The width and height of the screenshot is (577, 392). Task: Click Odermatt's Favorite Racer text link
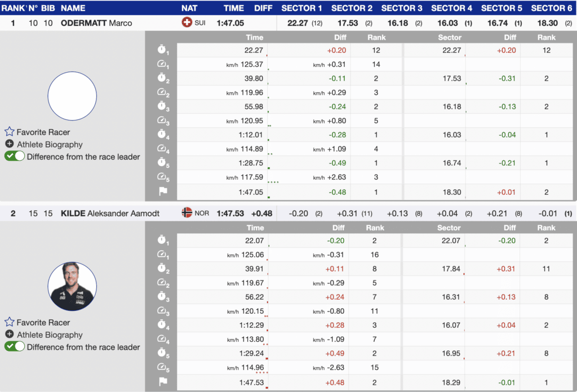(x=43, y=132)
